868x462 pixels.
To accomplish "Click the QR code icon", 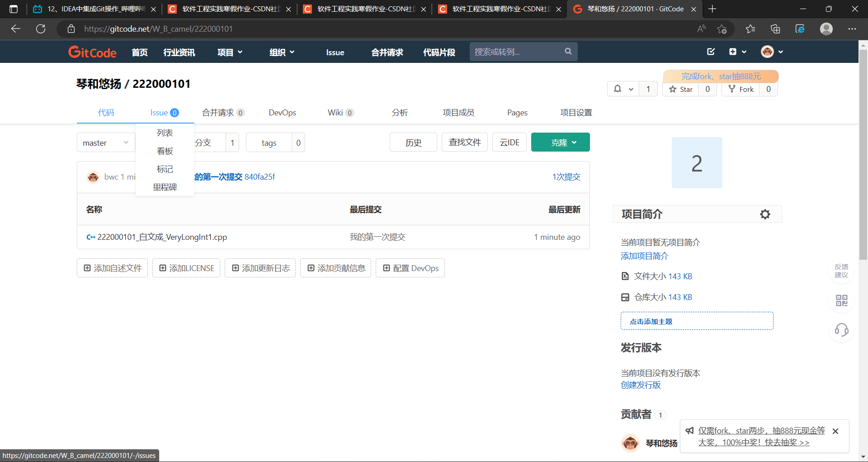I will pyautogui.click(x=841, y=300).
